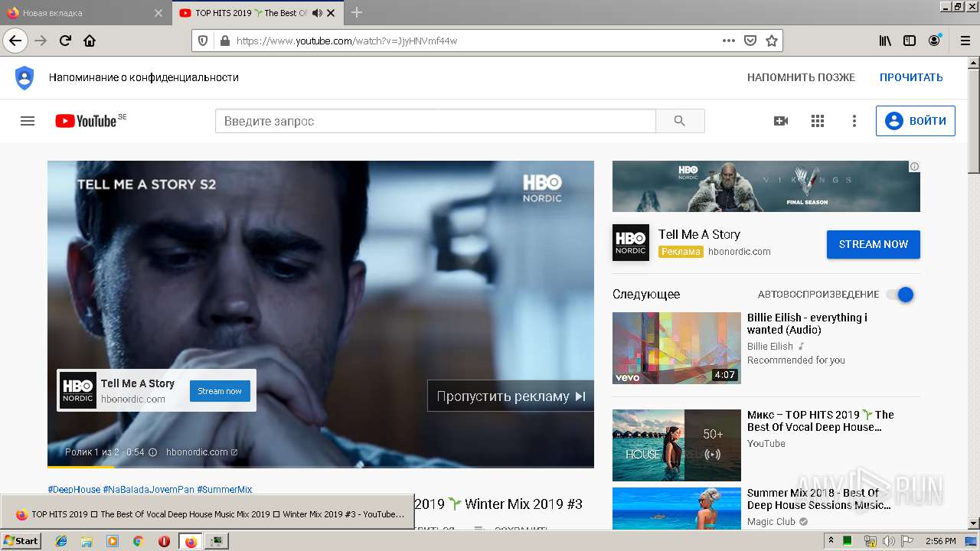Open the volume speaker tray icon
980x551 pixels.
click(x=890, y=541)
